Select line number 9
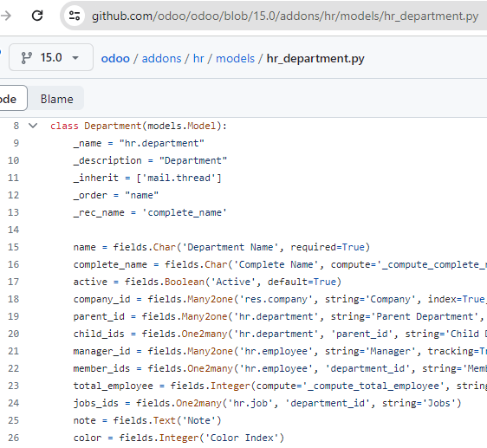 pos(16,143)
